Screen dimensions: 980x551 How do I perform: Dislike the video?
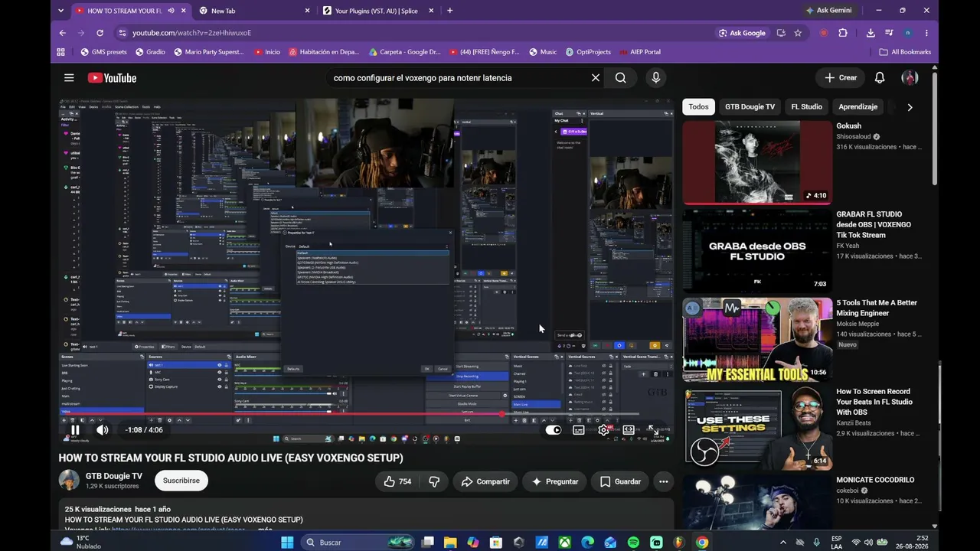pos(434,481)
